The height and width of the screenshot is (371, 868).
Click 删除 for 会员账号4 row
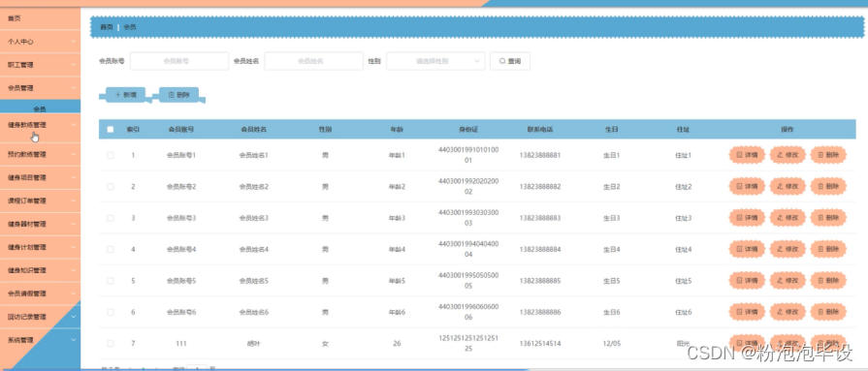[x=828, y=249]
